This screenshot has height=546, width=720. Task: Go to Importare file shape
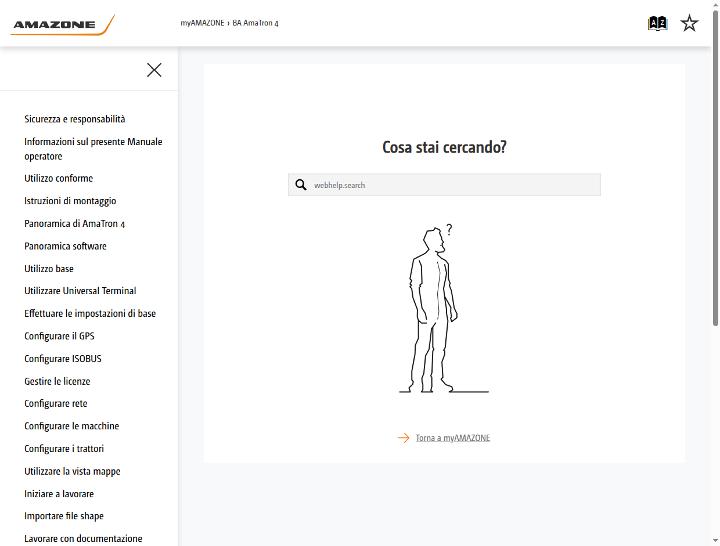[x=64, y=516]
